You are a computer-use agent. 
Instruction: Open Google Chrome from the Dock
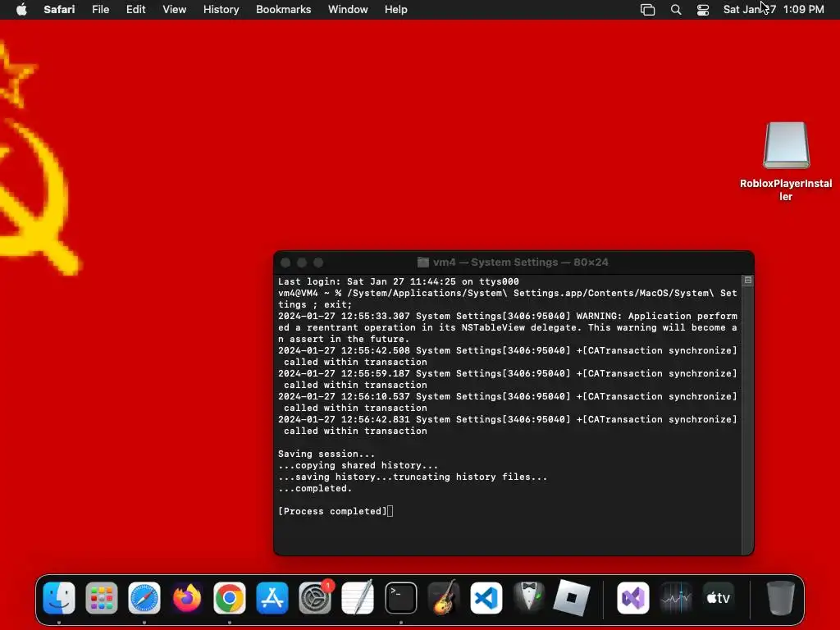[x=230, y=598]
